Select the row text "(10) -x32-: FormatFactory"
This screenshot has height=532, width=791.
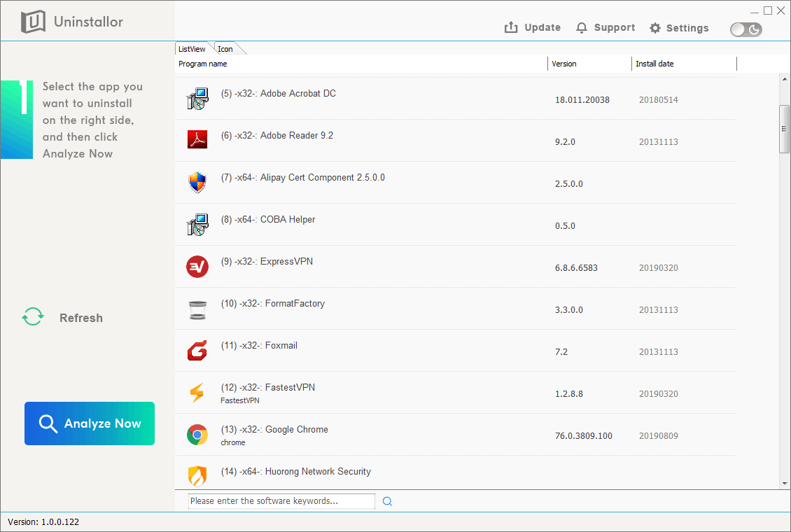[273, 304]
